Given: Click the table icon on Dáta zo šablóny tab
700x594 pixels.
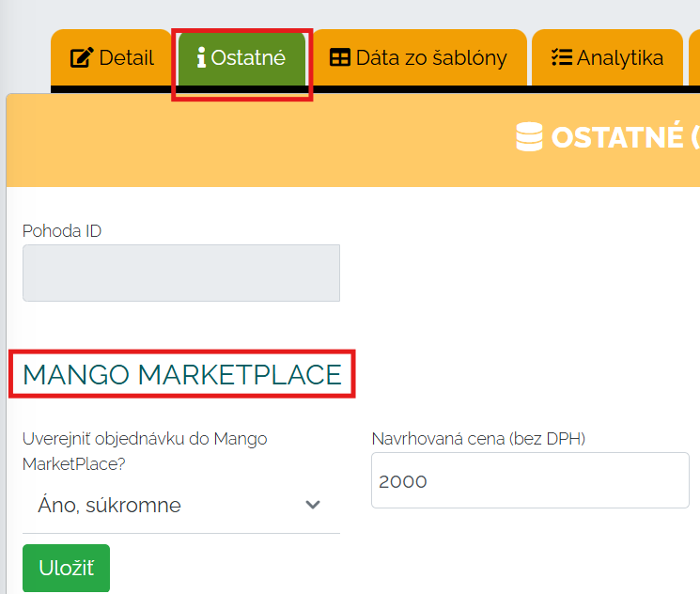Looking at the screenshot, I should 339,58.
